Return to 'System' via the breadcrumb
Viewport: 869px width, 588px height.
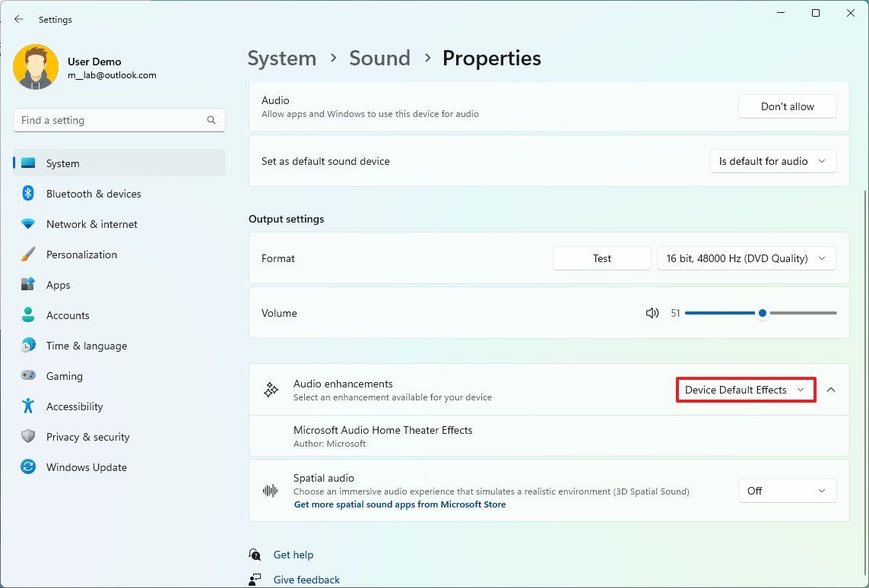[281, 58]
